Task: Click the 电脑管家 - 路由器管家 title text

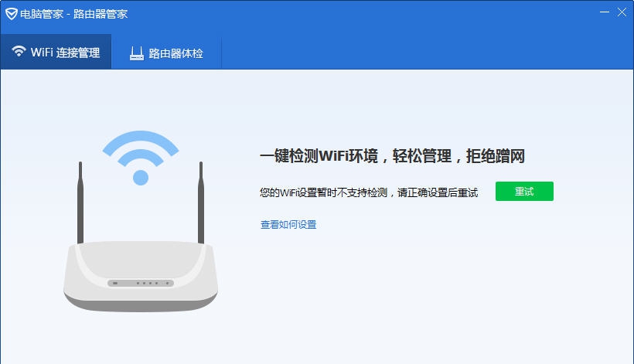Action: coord(74,14)
